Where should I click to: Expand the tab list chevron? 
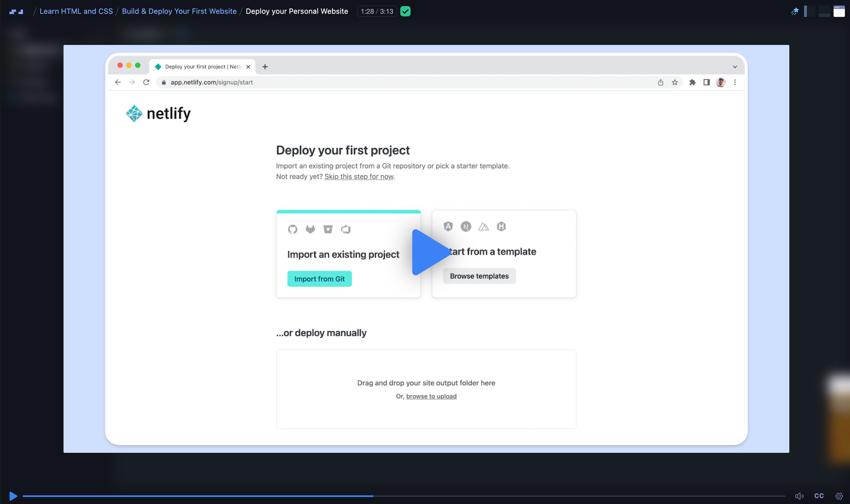[735, 67]
